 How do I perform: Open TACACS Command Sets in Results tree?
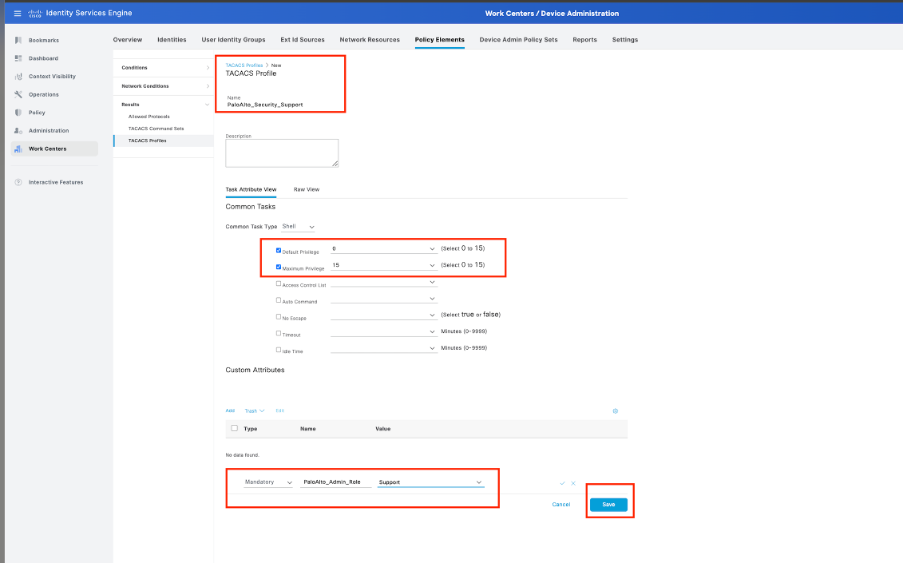[156, 129]
